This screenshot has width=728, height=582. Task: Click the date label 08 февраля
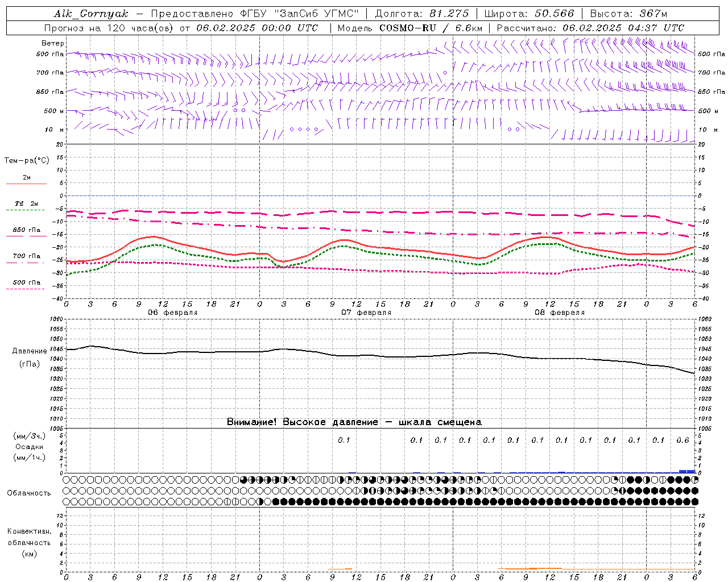coord(560,313)
